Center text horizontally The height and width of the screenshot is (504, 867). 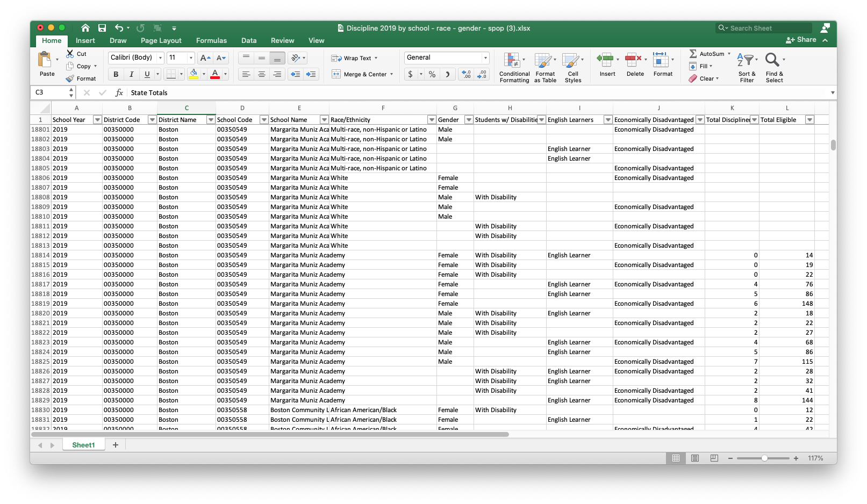click(262, 74)
